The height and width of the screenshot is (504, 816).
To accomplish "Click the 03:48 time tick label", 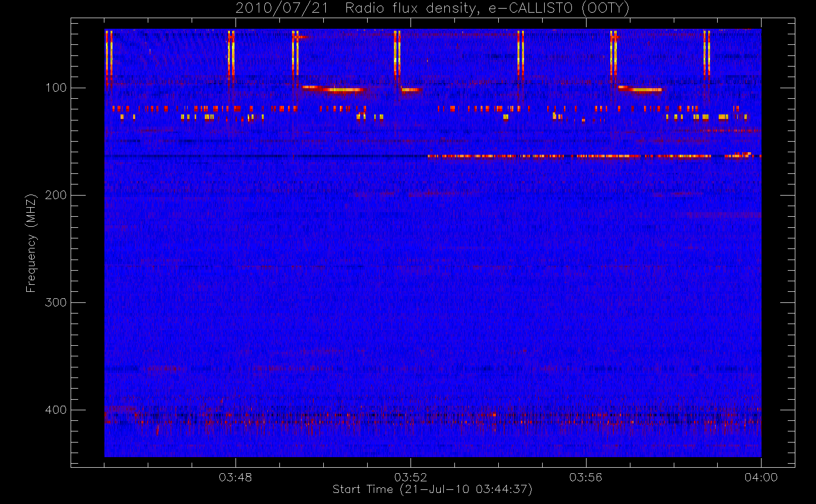I will [x=236, y=477].
